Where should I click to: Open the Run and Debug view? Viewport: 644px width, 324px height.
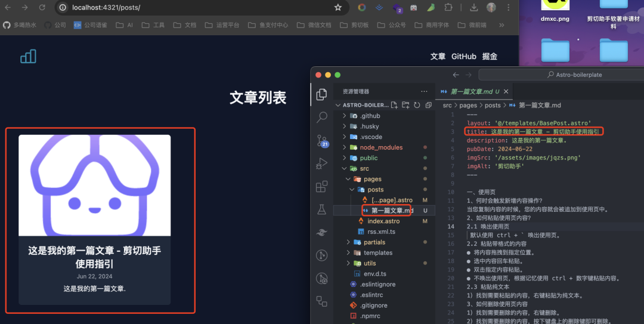(322, 163)
